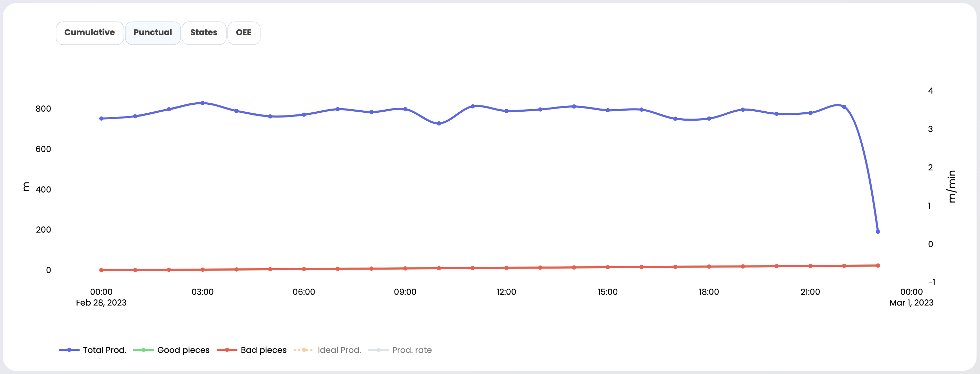Open the States tab
Viewport: 980px width, 374px height.
pyautogui.click(x=203, y=33)
